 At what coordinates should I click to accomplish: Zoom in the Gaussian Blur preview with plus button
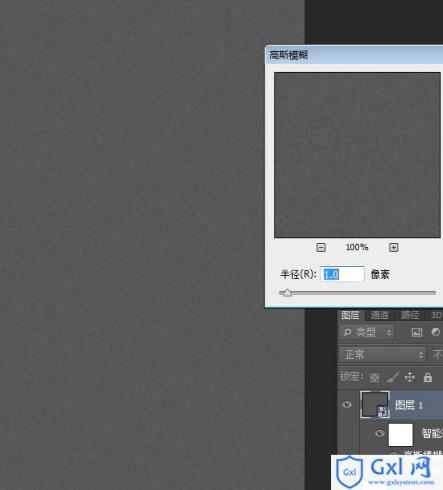pyautogui.click(x=393, y=247)
